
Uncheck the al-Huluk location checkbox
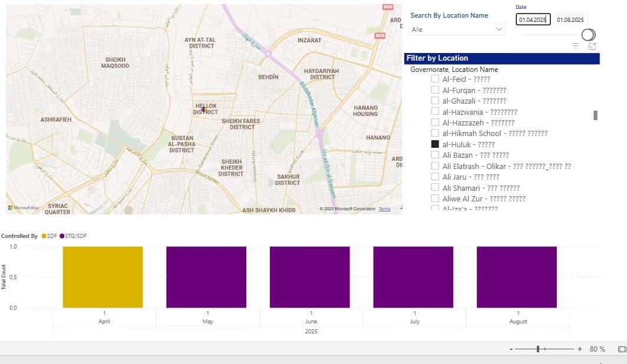pos(435,144)
